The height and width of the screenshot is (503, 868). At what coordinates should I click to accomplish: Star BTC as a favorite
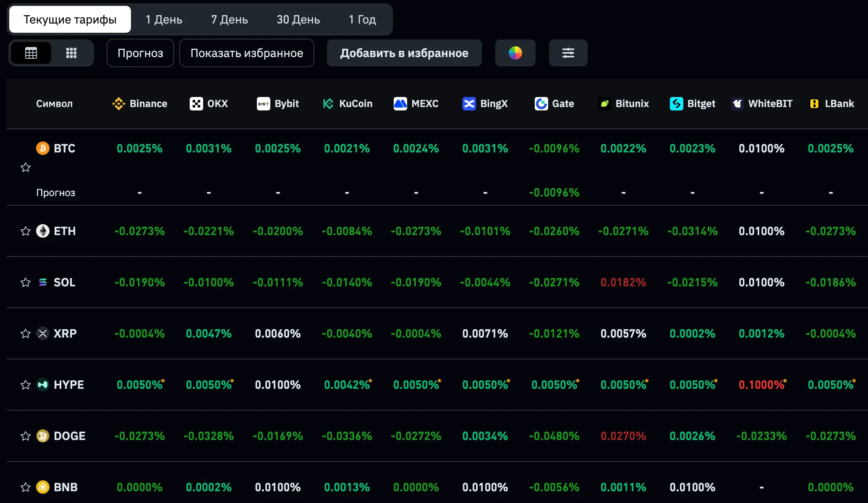click(x=26, y=168)
